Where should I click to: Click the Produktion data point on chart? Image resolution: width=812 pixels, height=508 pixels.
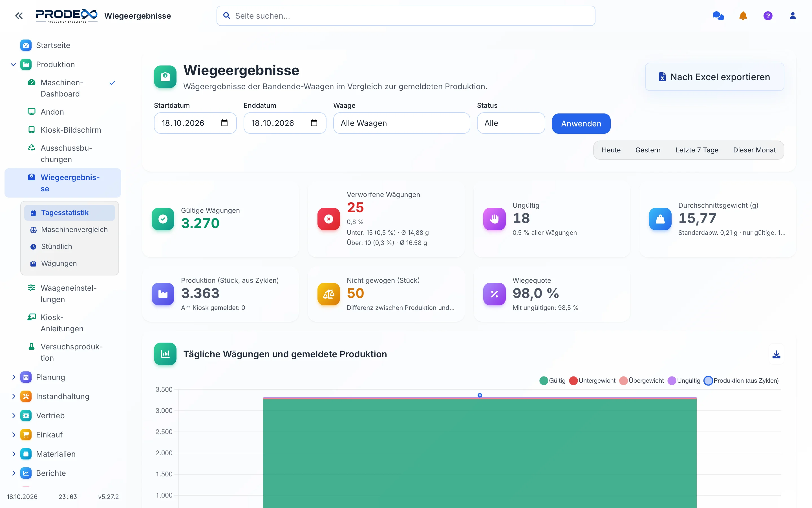pos(480,395)
